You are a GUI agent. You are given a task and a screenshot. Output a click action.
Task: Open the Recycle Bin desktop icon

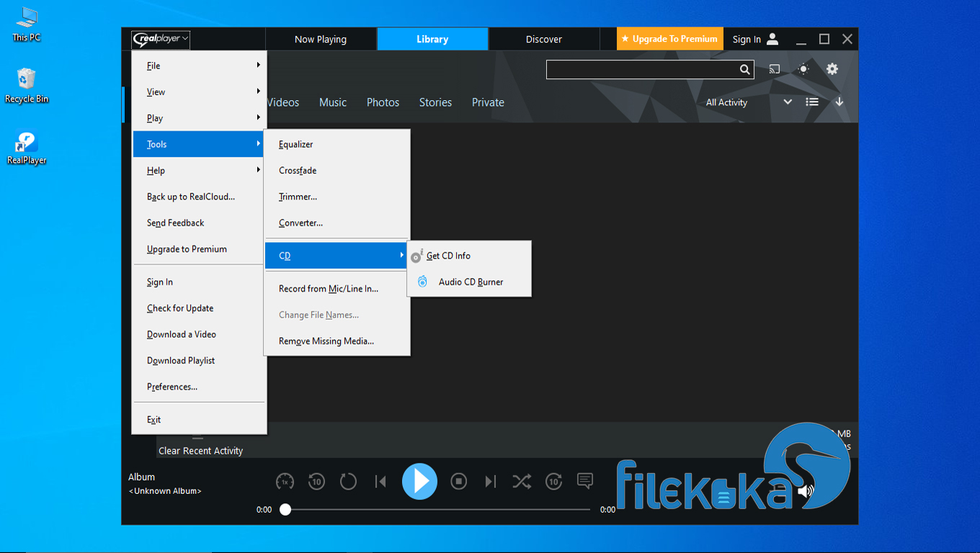pos(27,86)
